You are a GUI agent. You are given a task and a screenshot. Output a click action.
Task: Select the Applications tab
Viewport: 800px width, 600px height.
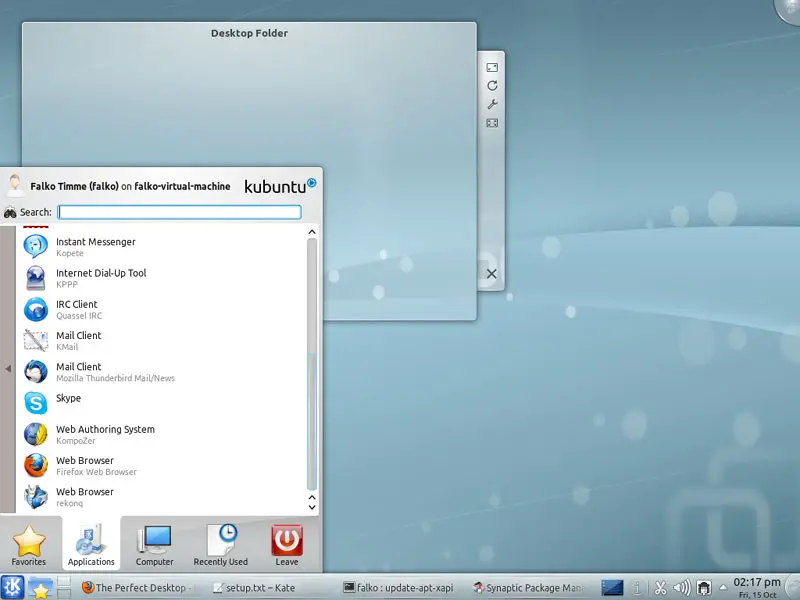pyautogui.click(x=91, y=545)
